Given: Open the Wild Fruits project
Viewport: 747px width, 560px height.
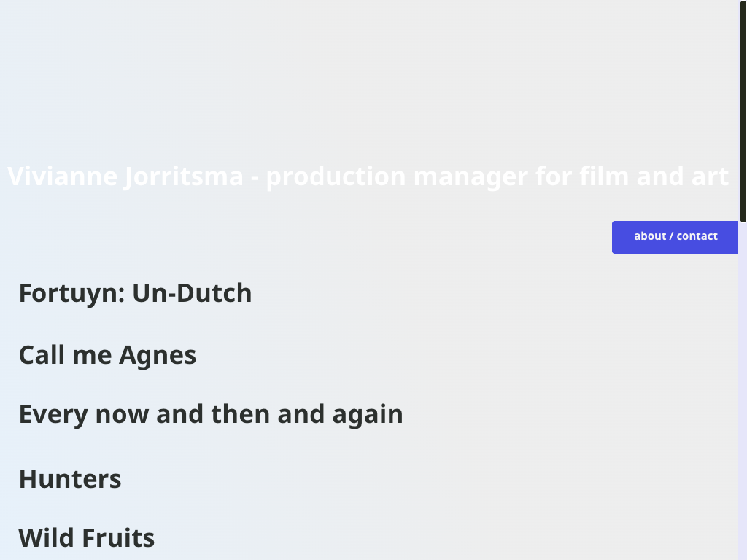Looking at the screenshot, I should (86, 538).
